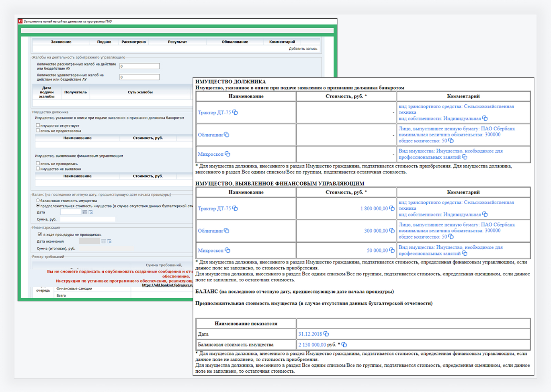The width and height of the screenshot is (551, 392).
Task: Click 'Суть жалобы' column header
Action: pyautogui.click(x=140, y=92)
